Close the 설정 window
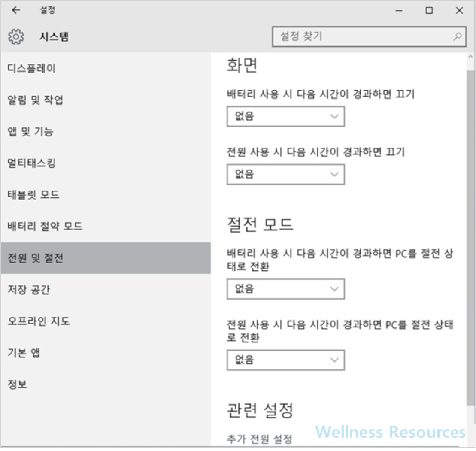This screenshot has width=476, height=451. pos(459,11)
